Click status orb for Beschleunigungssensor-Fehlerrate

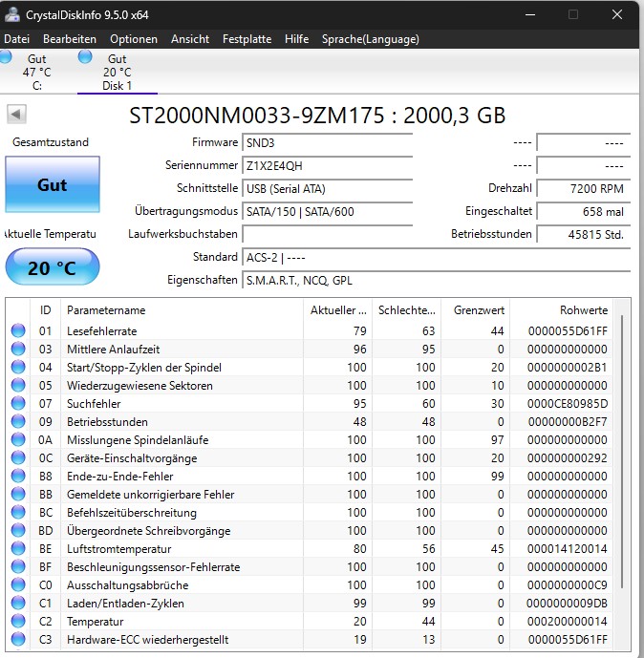coord(18,566)
